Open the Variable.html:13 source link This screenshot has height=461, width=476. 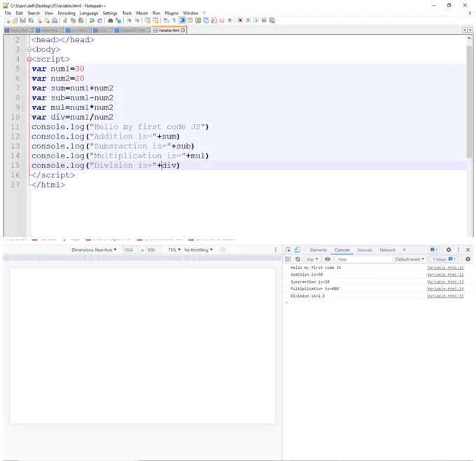pyautogui.click(x=445, y=282)
